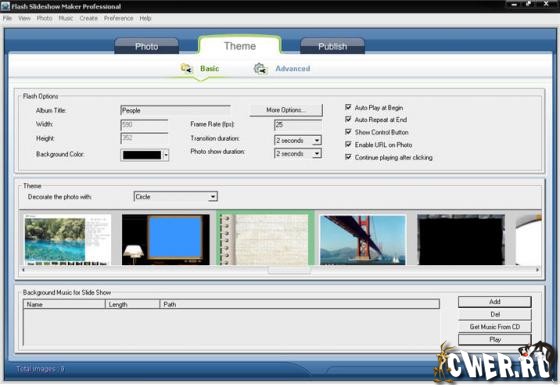Image resolution: width=560 pixels, height=387 pixels.
Task: Click the Advanced settings gear icon
Action: (261, 69)
